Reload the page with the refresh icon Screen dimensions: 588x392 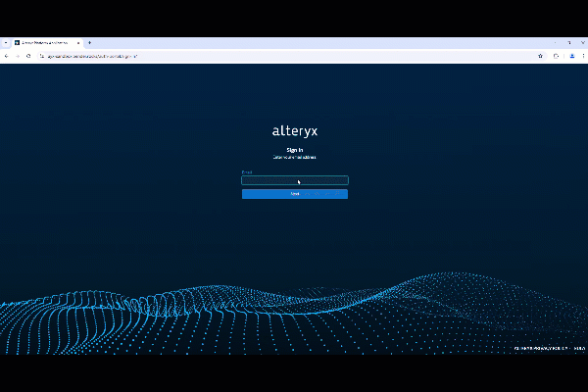click(28, 56)
